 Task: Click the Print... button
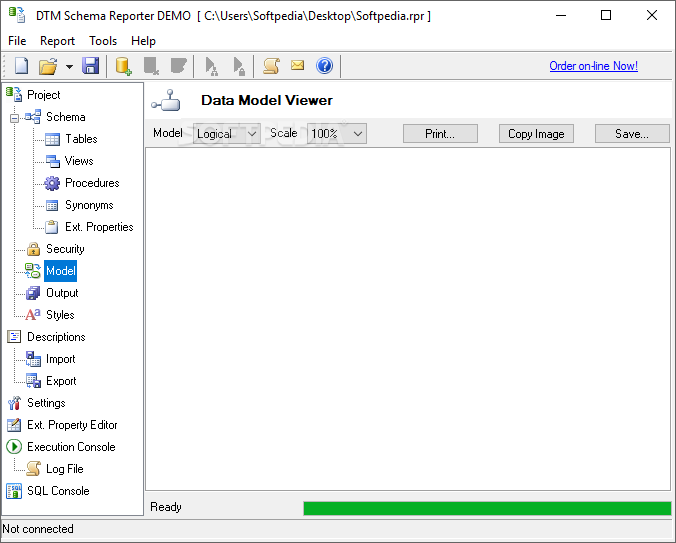pos(440,134)
